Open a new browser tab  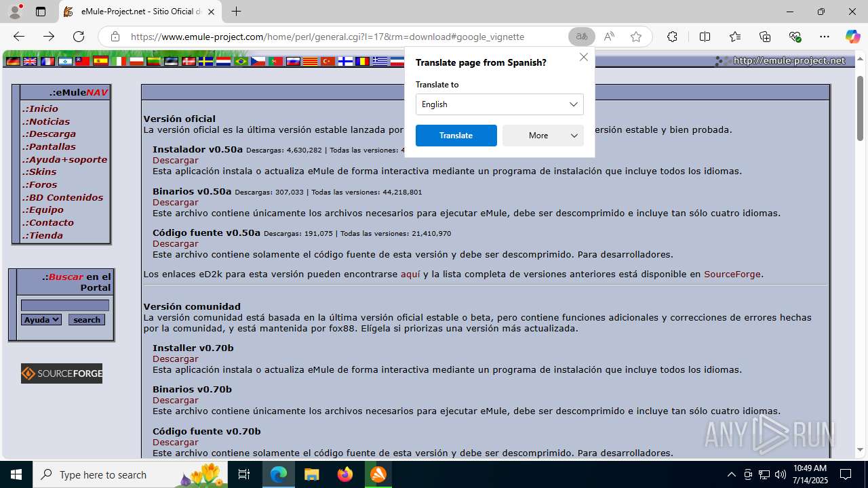tap(236, 12)
